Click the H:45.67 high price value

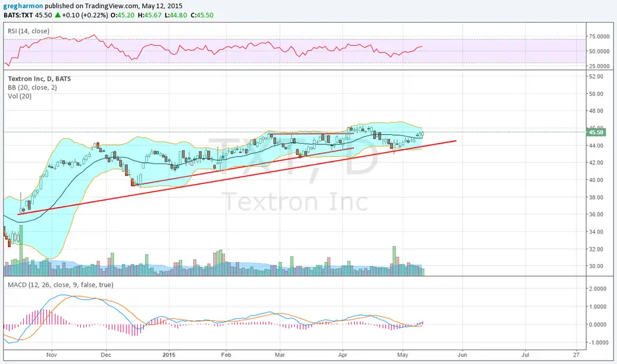pyautogui.click(x=150, y=15)
